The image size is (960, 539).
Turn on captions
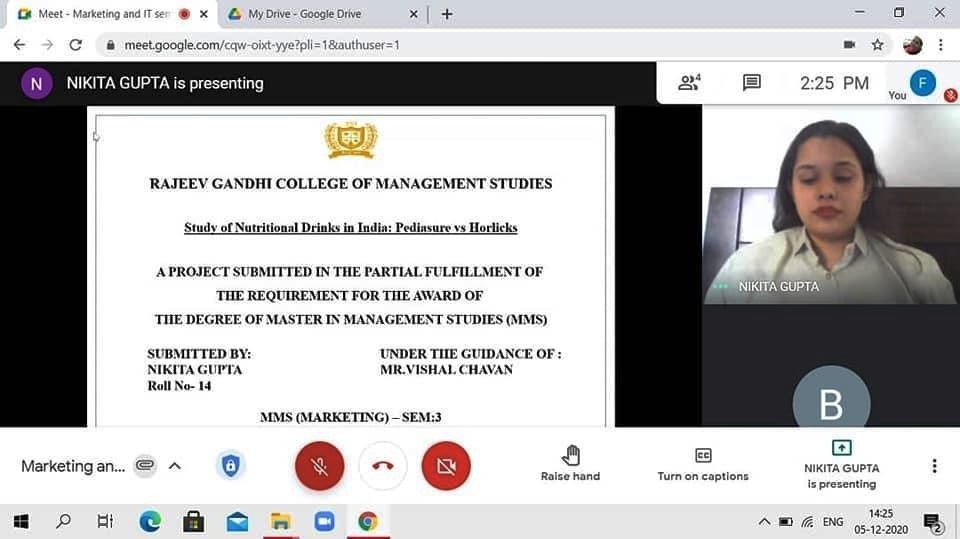703,465
